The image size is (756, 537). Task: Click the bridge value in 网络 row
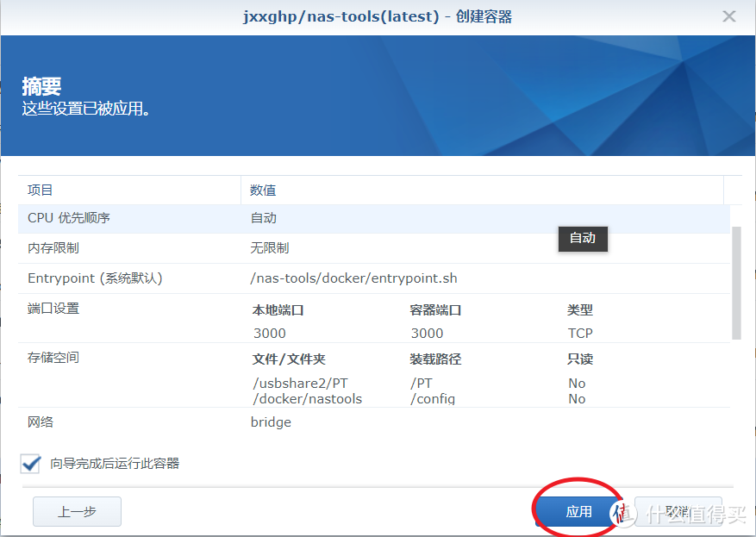(x=270, y=421)
